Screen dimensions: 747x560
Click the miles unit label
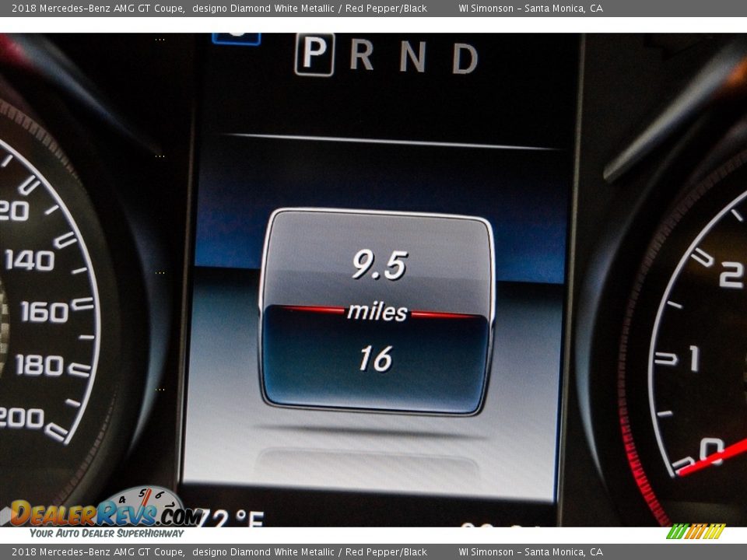pyautogui.click(x=377, y=312)
